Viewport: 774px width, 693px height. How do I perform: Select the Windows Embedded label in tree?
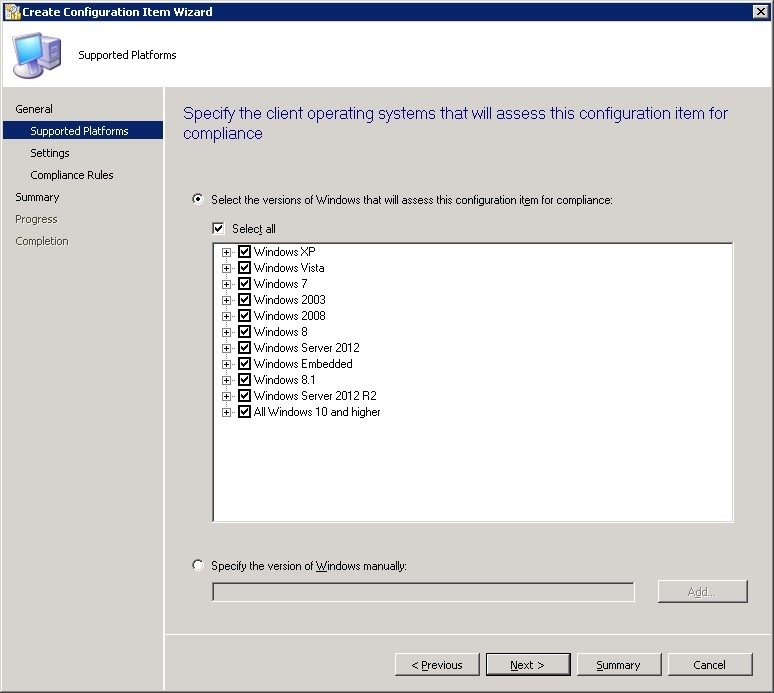303,363
